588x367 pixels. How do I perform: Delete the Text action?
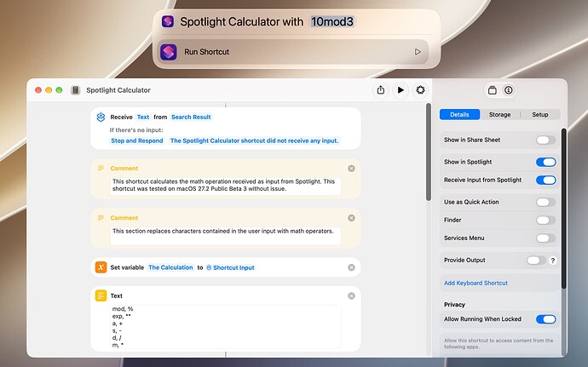[x=351, y=295]
